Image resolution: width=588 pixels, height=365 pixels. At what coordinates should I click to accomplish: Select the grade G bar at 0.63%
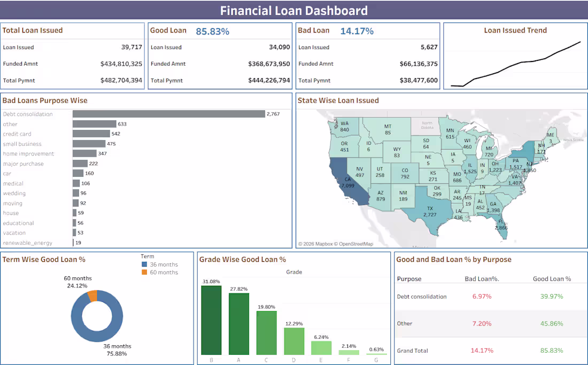click(376, 354)
